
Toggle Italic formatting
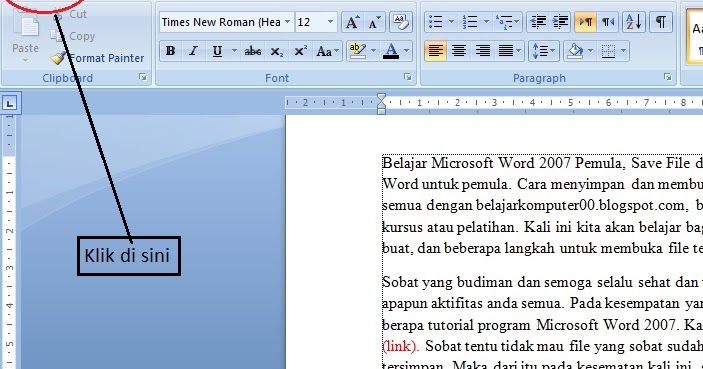(193, 51)
